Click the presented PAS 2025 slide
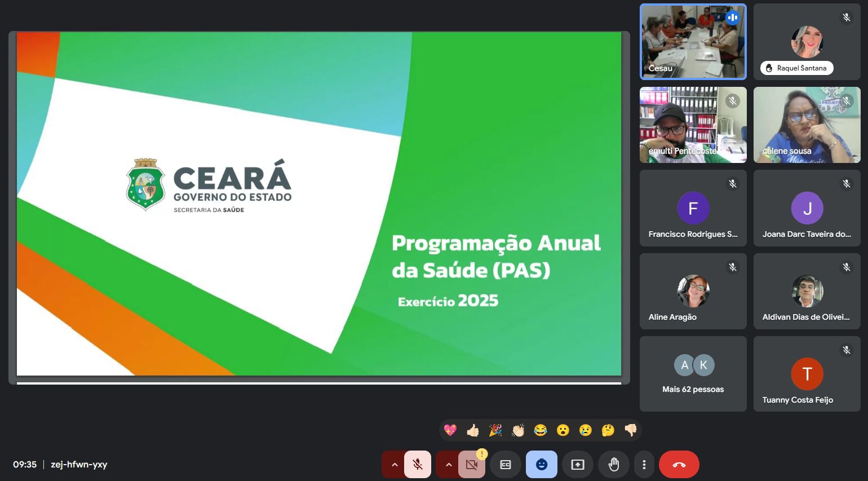The height and width of the screenshot is (481, 868). [319, 204]
